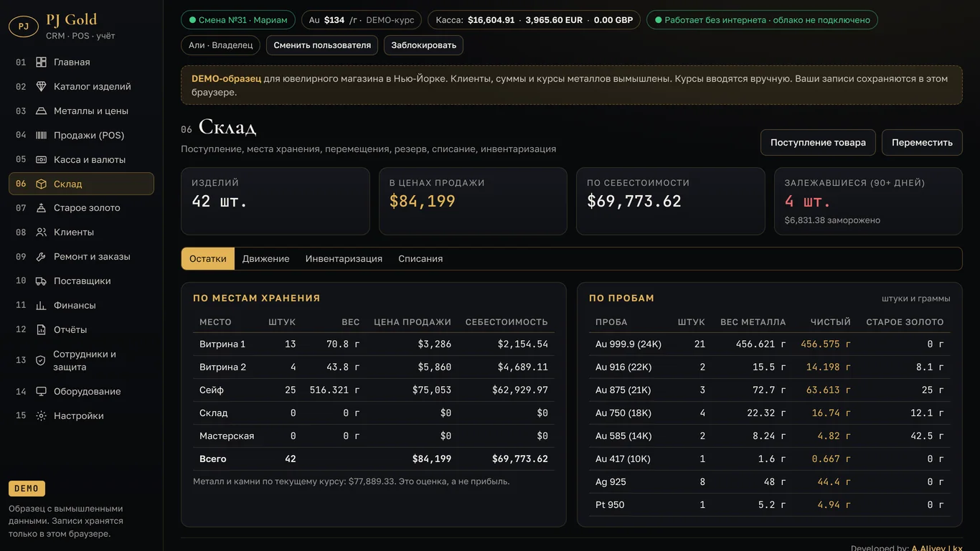This screenshot has height=551, width=980.
Task: Click the DEMO badge in sidebar
Action: point(27,489)
